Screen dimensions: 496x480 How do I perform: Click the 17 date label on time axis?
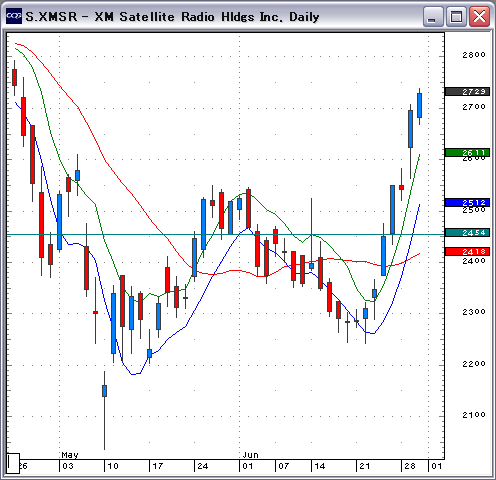pyautogui.click(x=158, y=466)
